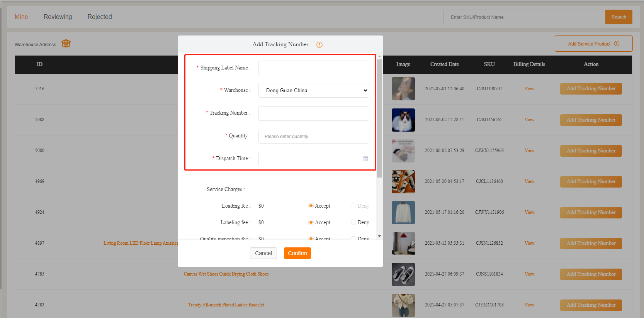The height and width of the screenshot is (318, 644).
Task: Select Deny for Labeling fee
Action: pos(353,222)
